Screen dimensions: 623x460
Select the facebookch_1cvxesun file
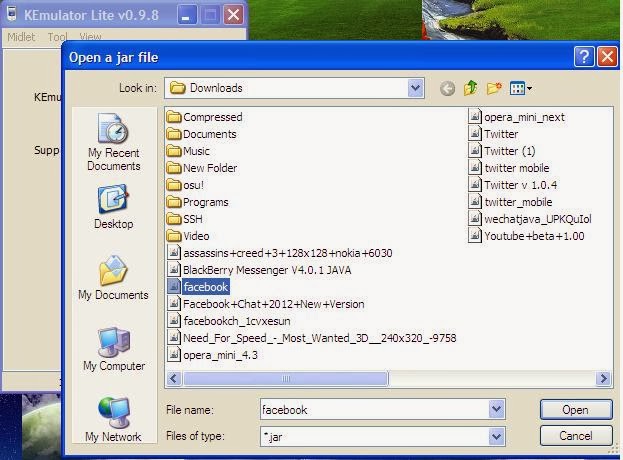(x=228, y=321)
